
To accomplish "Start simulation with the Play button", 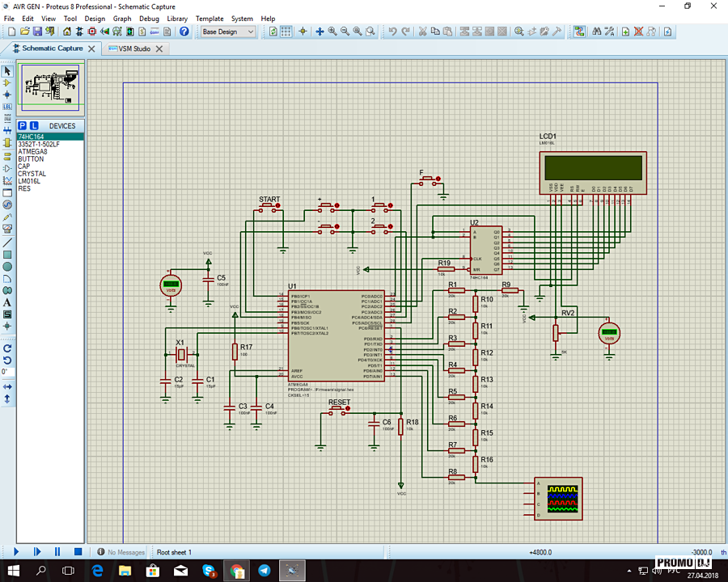I will tap(15, 552).
